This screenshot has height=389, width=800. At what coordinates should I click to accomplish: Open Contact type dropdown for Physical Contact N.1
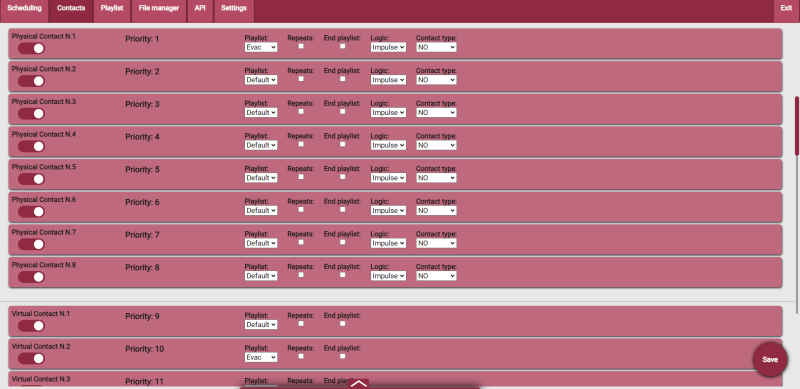pyautogui.click(x=436, y=47)
